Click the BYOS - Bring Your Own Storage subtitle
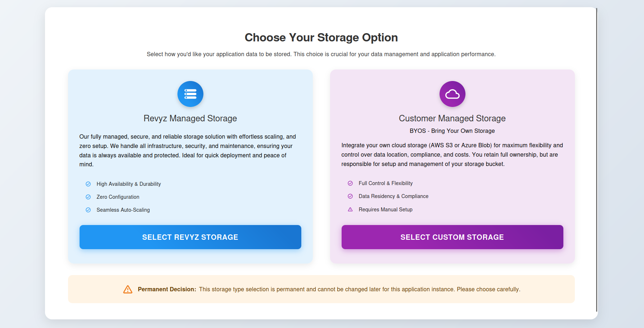The height and width of the screenshot is (328, 644). 452,131
